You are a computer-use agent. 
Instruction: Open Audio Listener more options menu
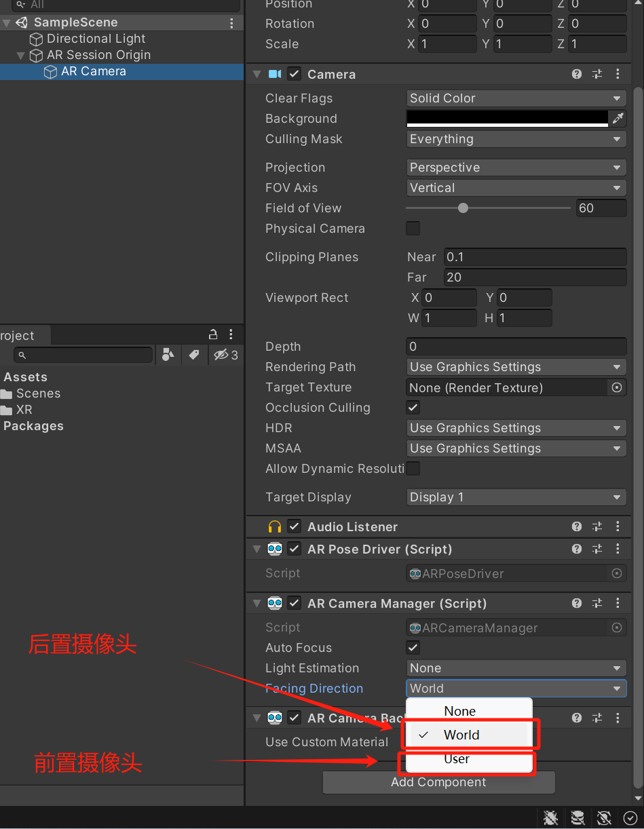pos(618,526)
